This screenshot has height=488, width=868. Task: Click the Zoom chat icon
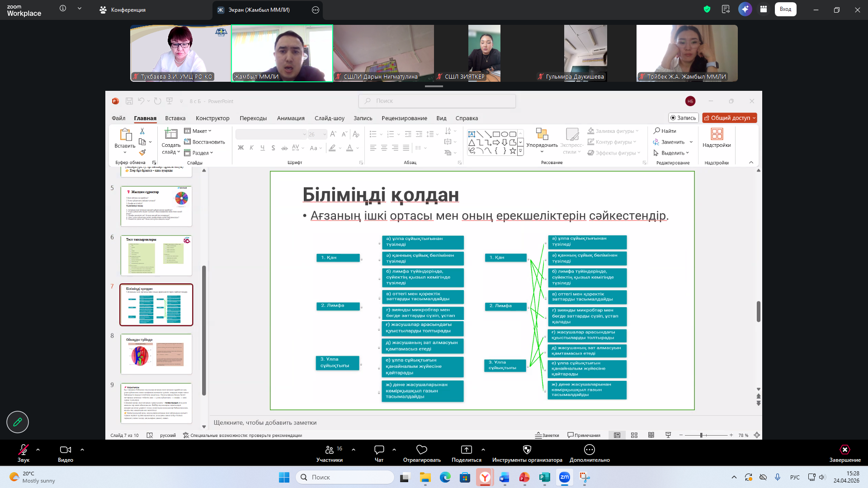379,450
